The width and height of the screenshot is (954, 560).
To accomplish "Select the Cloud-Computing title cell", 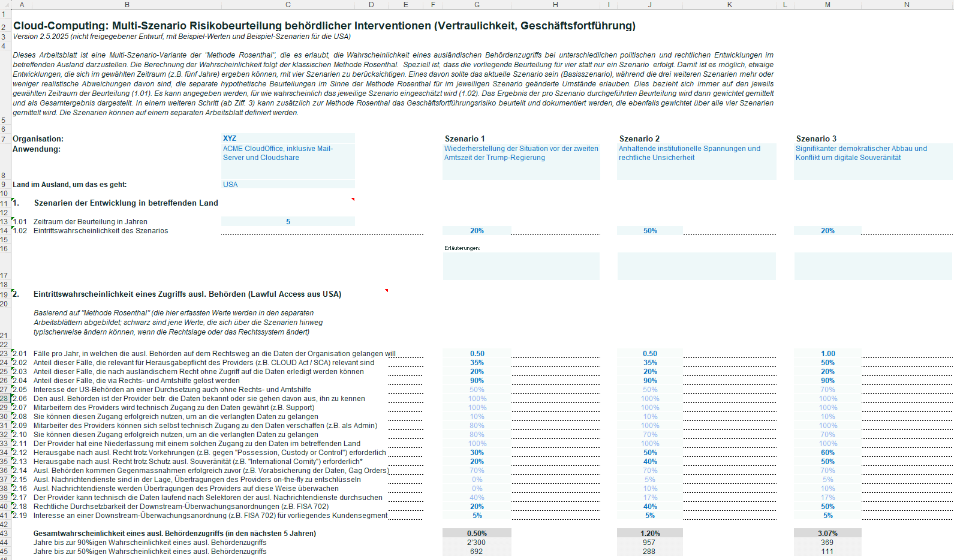I will pos(324,26).
